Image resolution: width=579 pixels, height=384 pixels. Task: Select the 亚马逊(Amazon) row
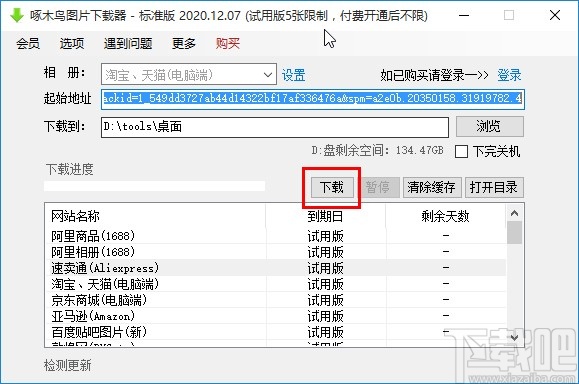[x=275, y=316]
